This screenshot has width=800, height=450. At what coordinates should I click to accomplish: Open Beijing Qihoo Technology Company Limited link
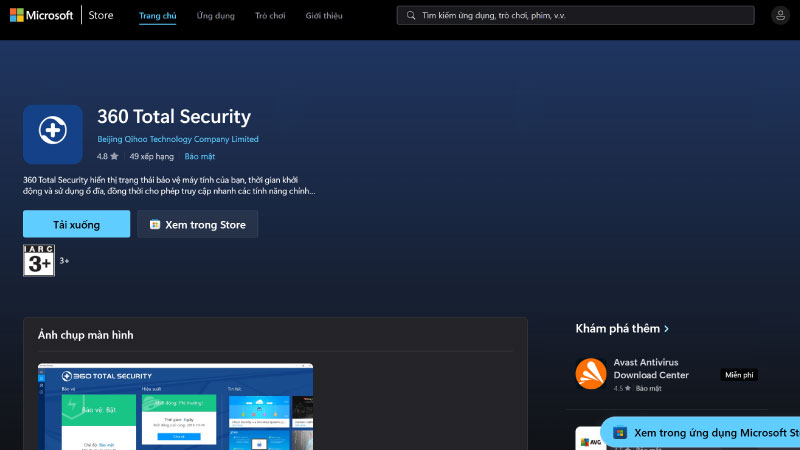(178, 139)
